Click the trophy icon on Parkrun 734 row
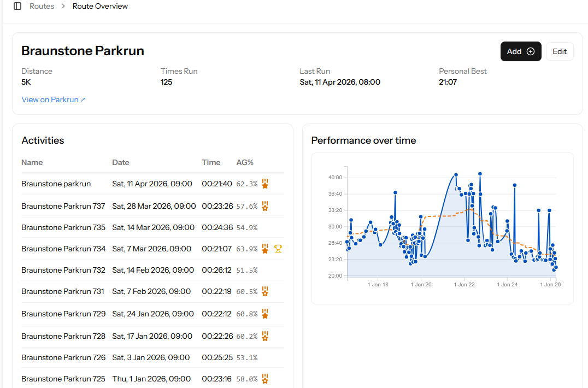 point(278,249)
